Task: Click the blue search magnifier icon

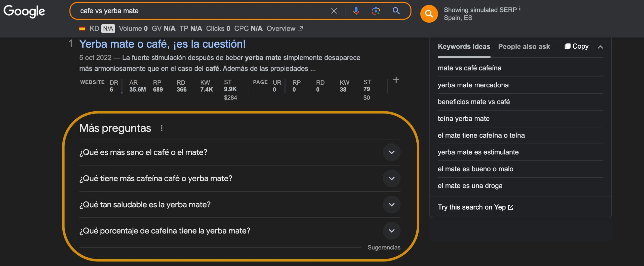Action: click(396, 11)
